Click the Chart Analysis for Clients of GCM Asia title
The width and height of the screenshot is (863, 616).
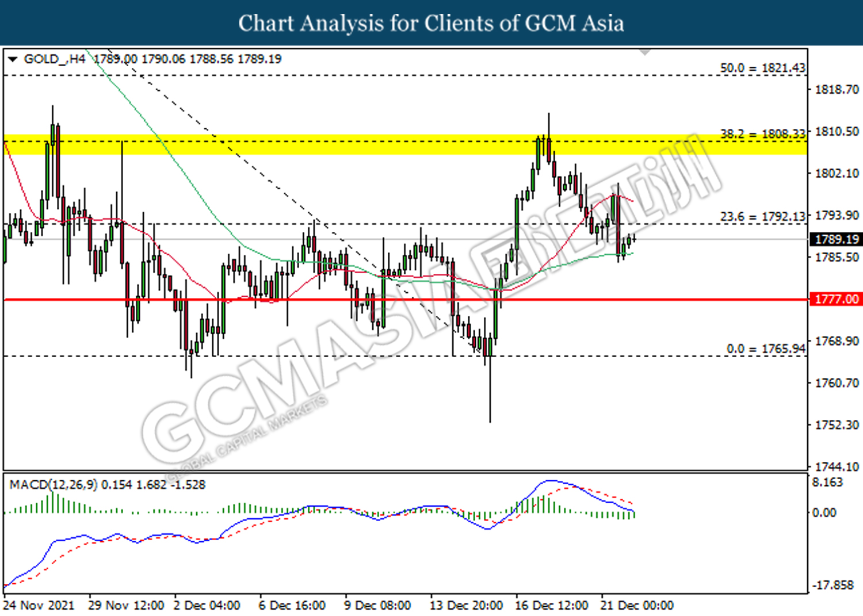[x=431, y=23]
